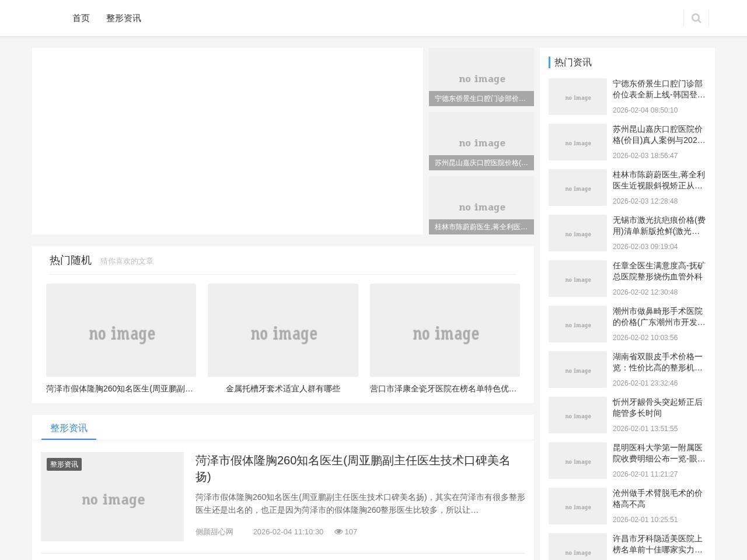747x560 pixels.
Task: Open 首页 in the top navigation
Action: 81,18
